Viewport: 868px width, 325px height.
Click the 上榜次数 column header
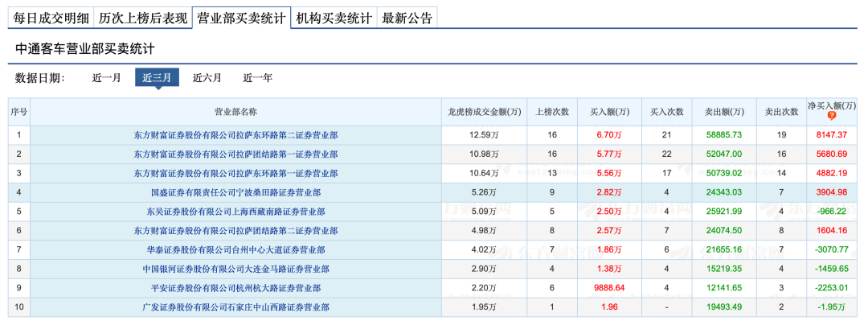(552, 112)
